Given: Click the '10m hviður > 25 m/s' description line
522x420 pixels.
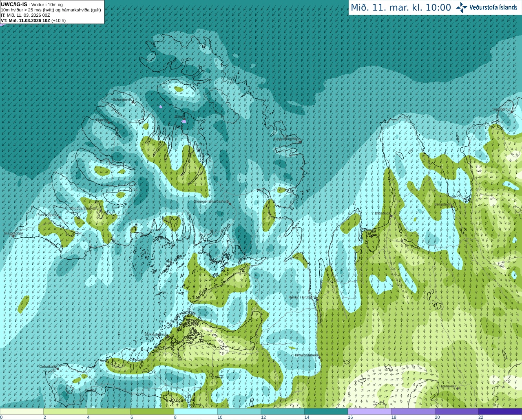Looking at the screenshot, I should coord(51,10).
